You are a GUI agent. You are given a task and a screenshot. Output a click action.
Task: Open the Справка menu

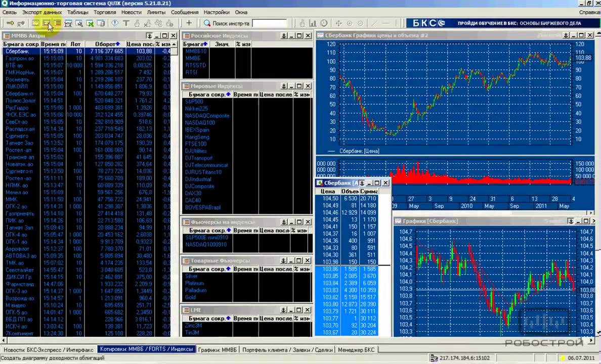(x=590, y=12)
